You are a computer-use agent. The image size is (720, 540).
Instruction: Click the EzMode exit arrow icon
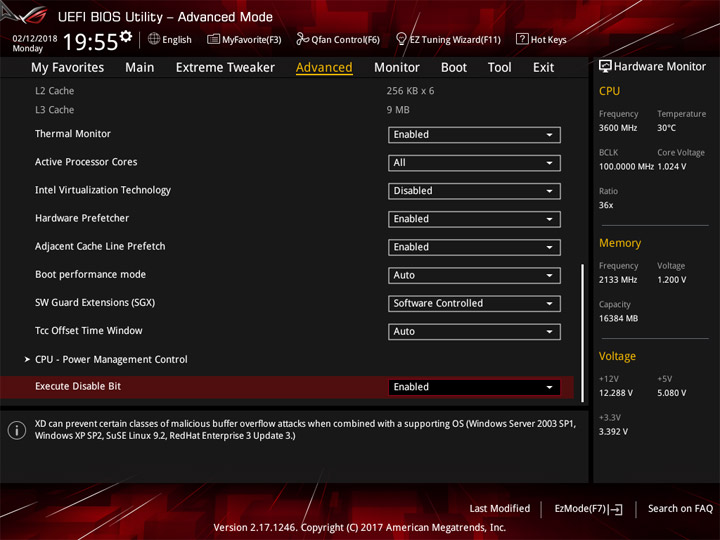pos(615,509)
